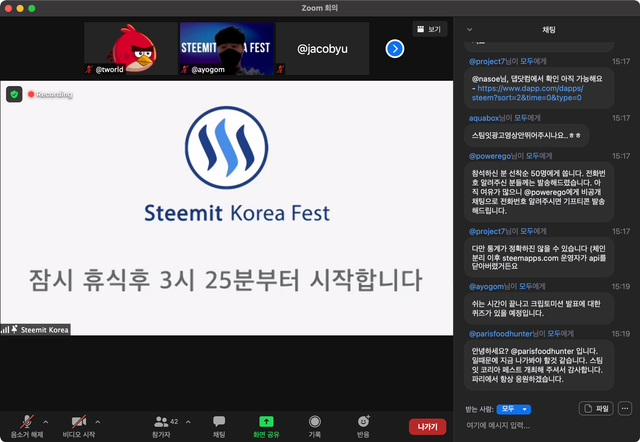Click sender name aquabox in chat
The image size is (640, 442).
pos(484,118)
